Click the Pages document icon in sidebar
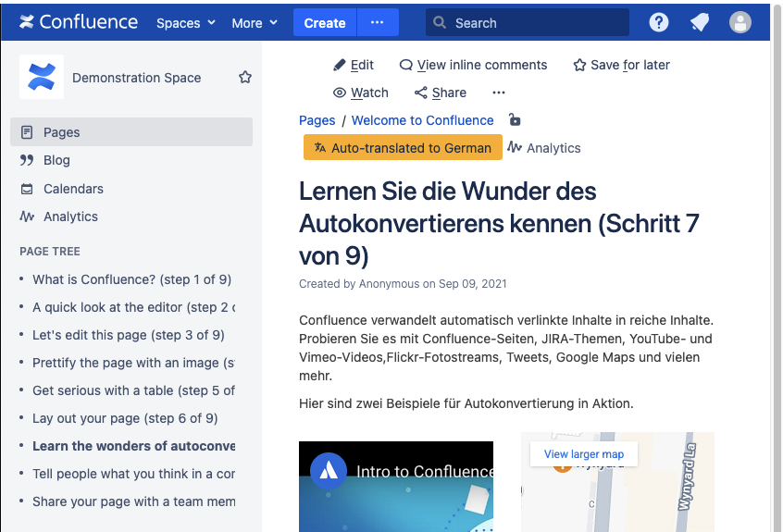Image resolution: width=783 pixels, height=532 pixels. point(27,132)
